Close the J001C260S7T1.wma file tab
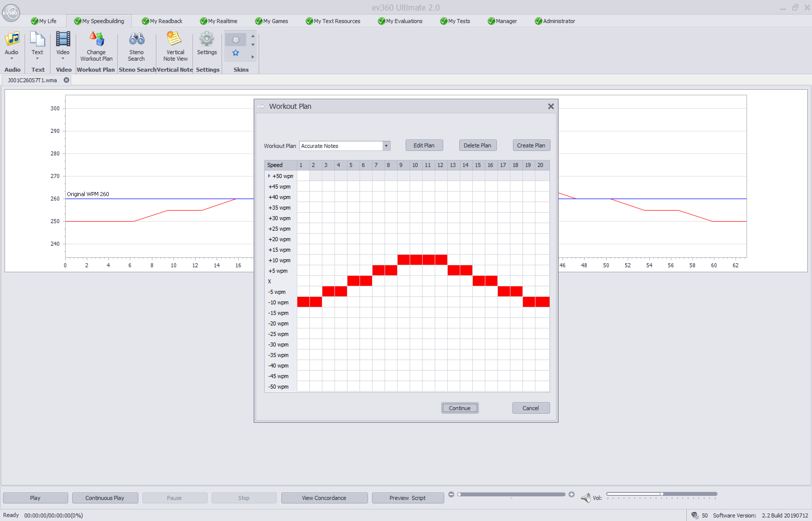812x521 pixels. pyautogui.click(x=67, y=80)
